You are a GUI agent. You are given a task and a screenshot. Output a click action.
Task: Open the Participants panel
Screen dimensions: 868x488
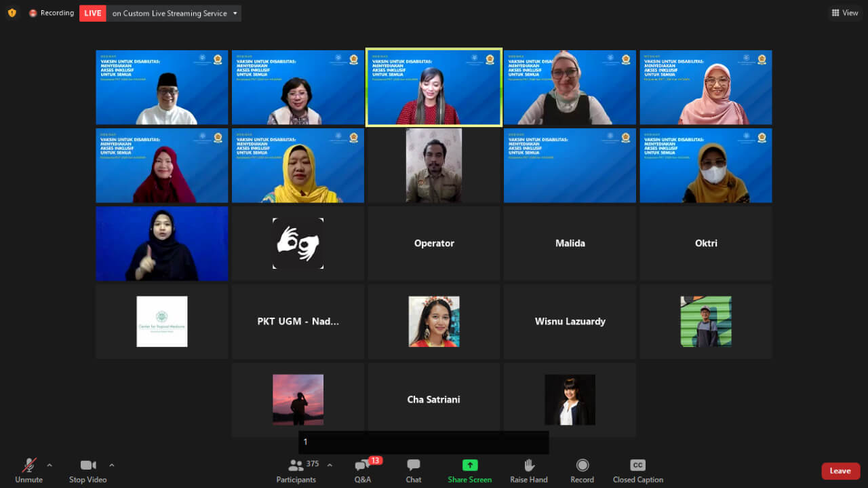click(296, 470)
